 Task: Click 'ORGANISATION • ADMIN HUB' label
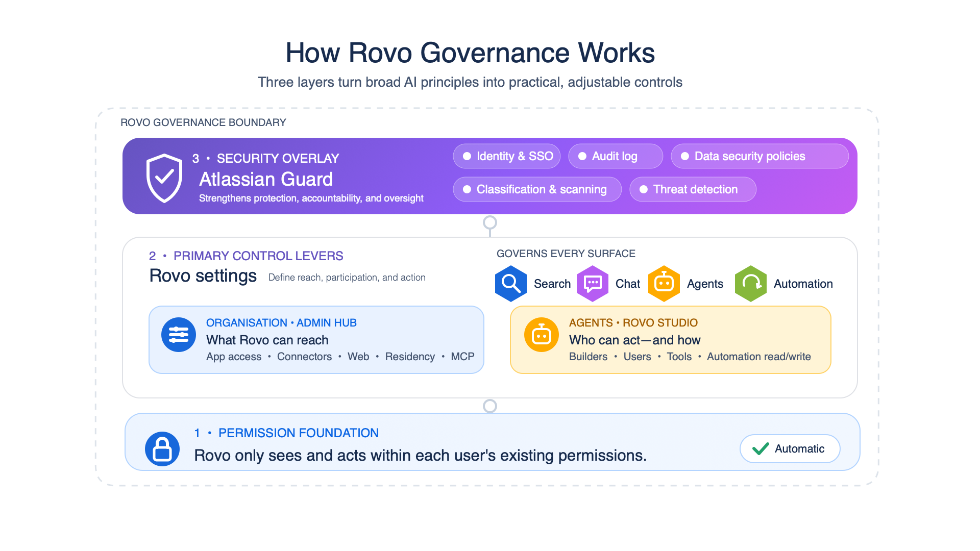tap(281, 322)
